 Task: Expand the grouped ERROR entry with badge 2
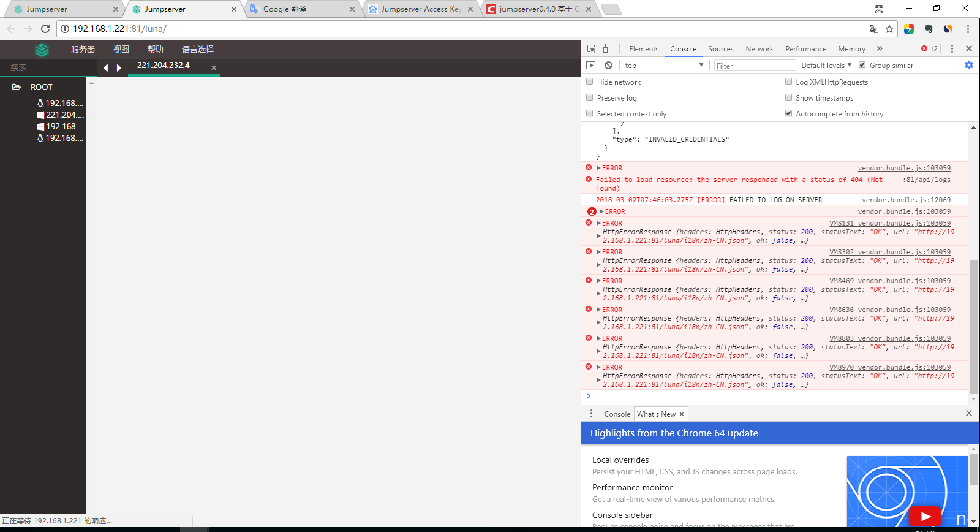pos(601,211)
